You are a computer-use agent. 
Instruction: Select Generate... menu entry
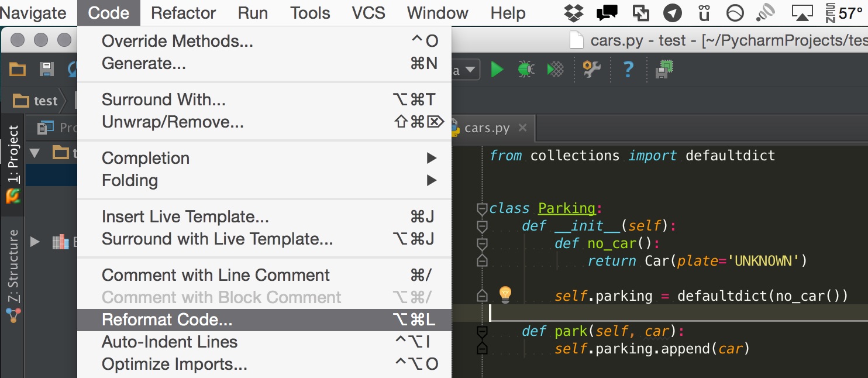pyautogui.click(x=264, y=63)
